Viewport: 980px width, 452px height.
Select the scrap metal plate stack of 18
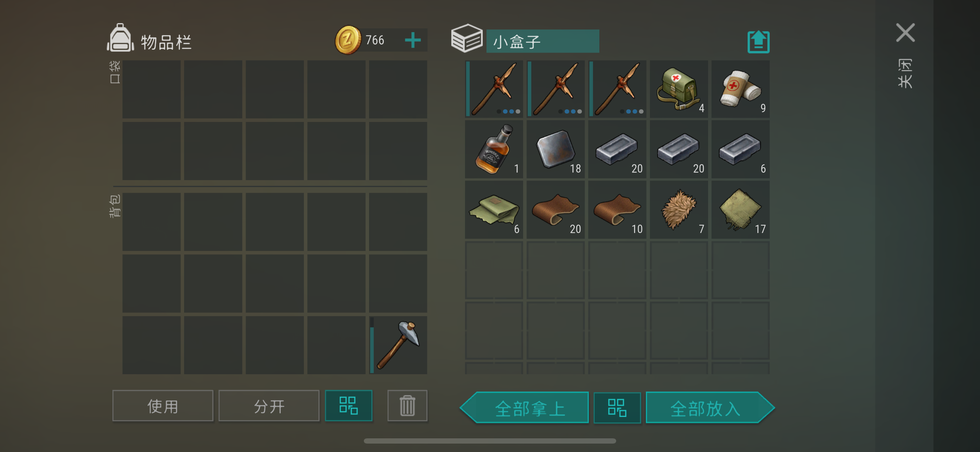pos(556,150)
